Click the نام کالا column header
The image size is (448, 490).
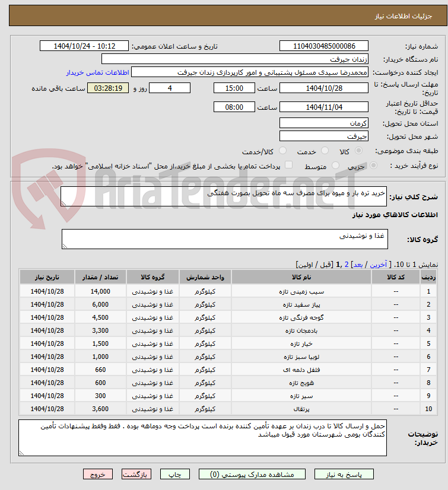[x=301, y=277]
